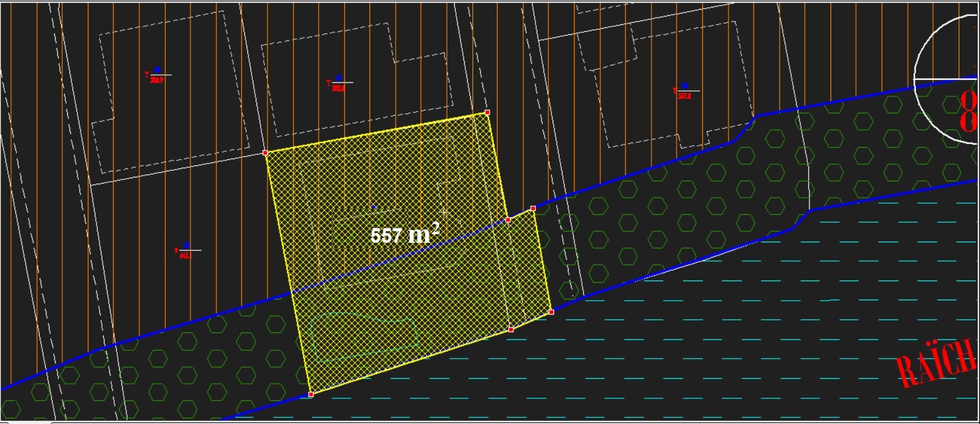Click the white "557 m²" area text

(404, 234)
